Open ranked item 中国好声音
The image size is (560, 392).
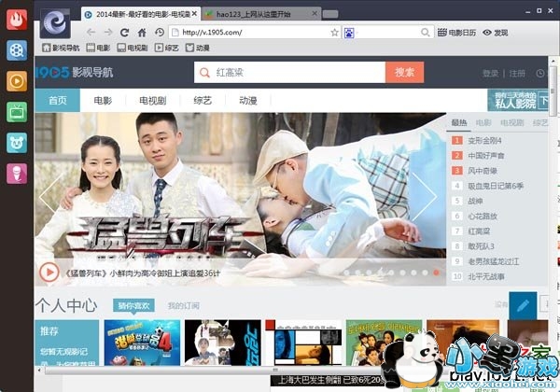click(x=486, y=156)
